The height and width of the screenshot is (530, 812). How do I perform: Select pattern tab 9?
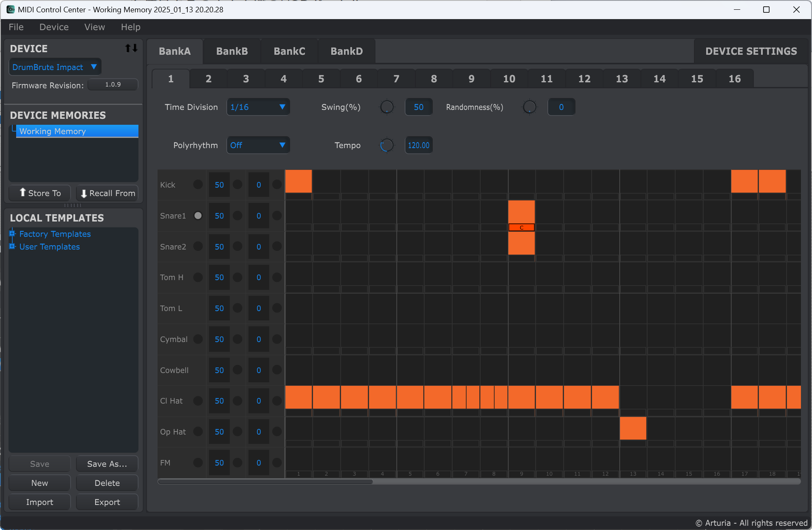click(471, 79)
